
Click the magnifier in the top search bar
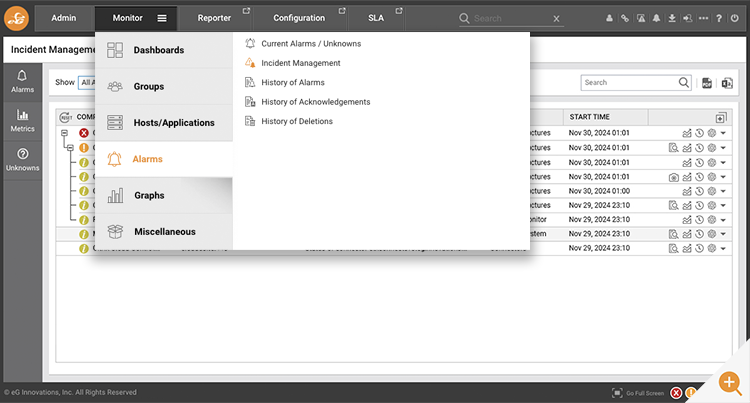464,18
